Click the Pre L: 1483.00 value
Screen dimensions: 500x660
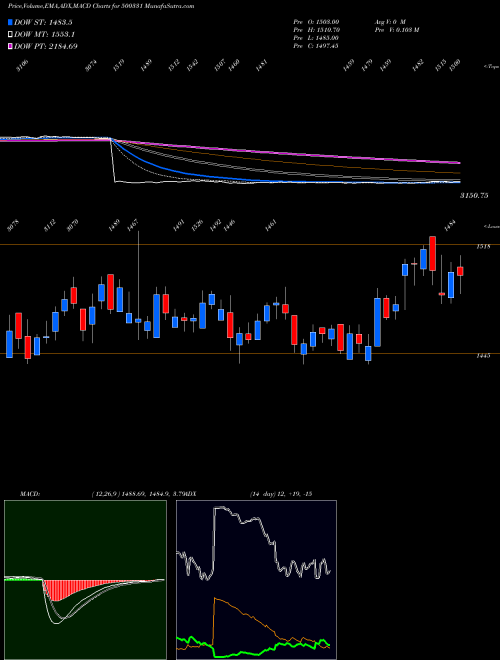tap(317, 38)
